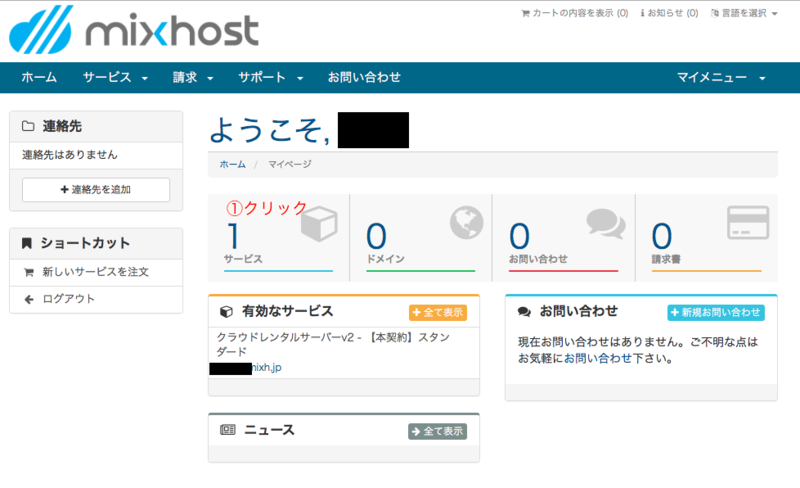The width and height of the screenshot is (800, 488).
Task: Expand the 請求 navigation menu
Action: pos(193,78)
